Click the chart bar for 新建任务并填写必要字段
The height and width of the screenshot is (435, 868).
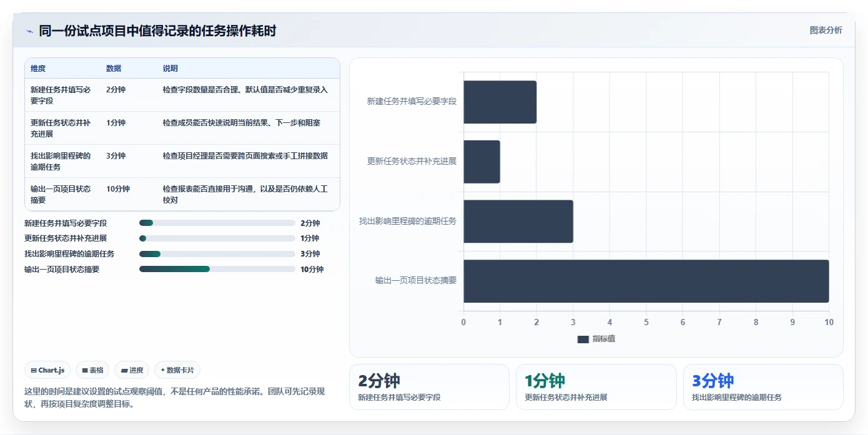[x=500, y=102]
